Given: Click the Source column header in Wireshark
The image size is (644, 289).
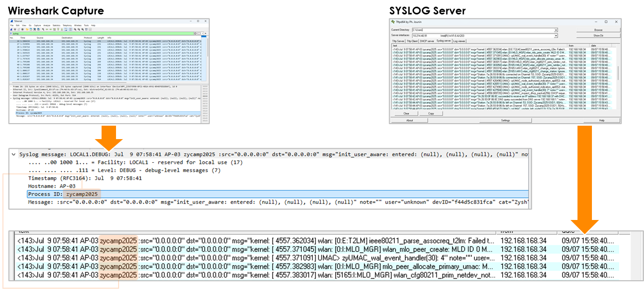Looking at the screenshot, I should pos(40,38).
